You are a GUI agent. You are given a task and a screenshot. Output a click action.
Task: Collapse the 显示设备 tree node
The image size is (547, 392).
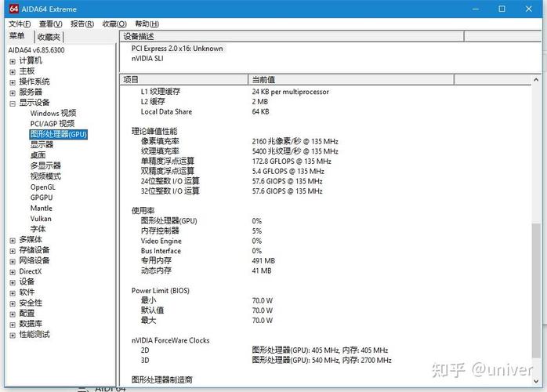click(x=13, y=103)
